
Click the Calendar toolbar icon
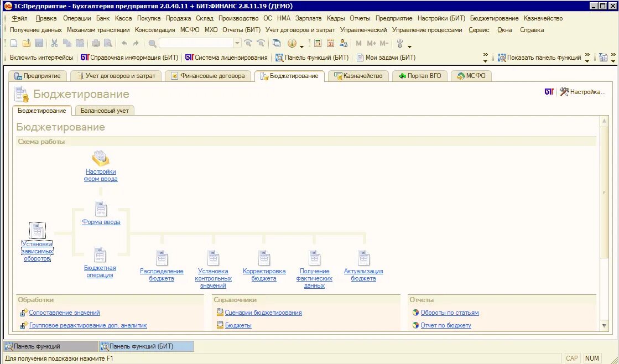[x=330, y=44]
